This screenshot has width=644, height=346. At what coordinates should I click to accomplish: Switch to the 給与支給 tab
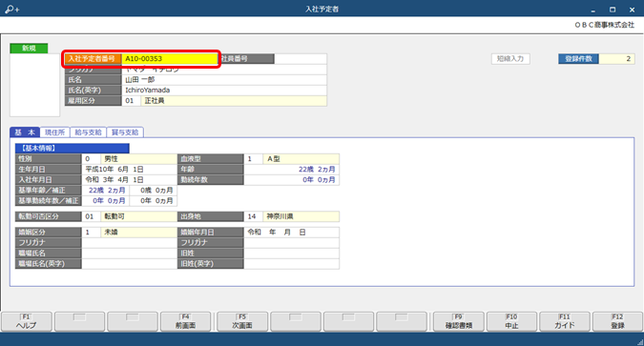click(89, 132)
